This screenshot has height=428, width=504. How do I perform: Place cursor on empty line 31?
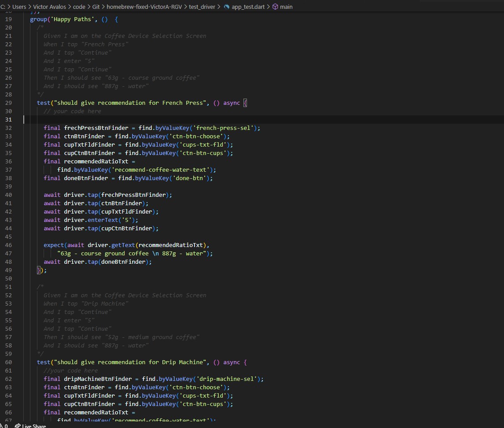(132, 120)
